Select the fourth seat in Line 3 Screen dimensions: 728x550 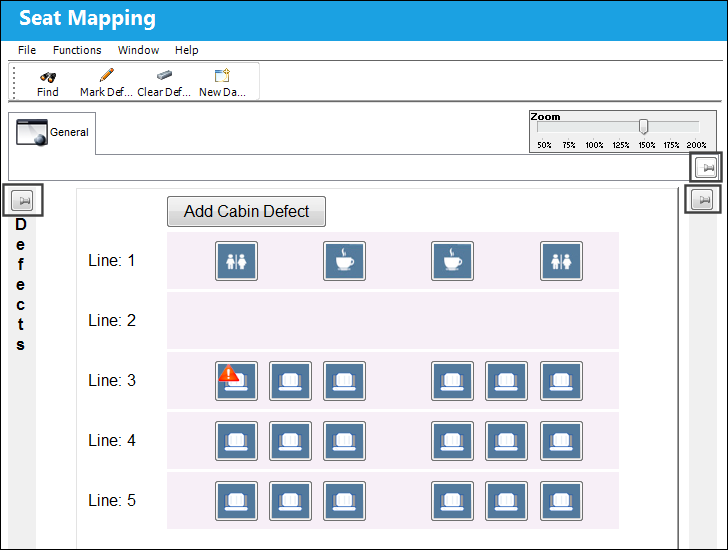(x=453, y=381)
